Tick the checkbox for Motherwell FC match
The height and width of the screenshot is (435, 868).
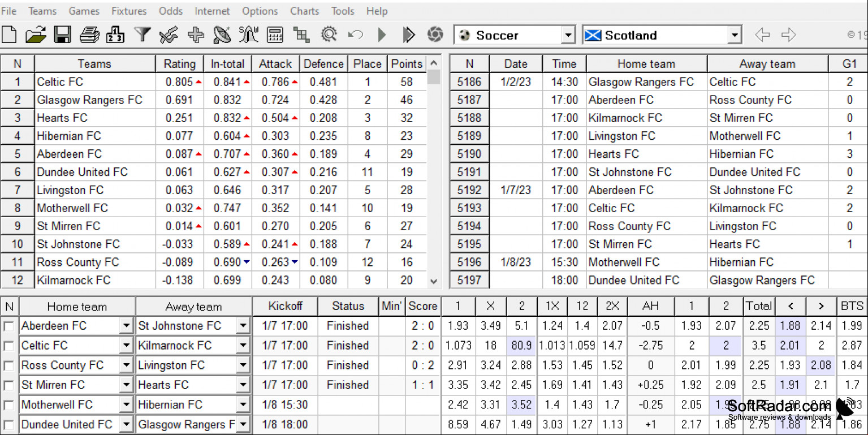point(9,406)
